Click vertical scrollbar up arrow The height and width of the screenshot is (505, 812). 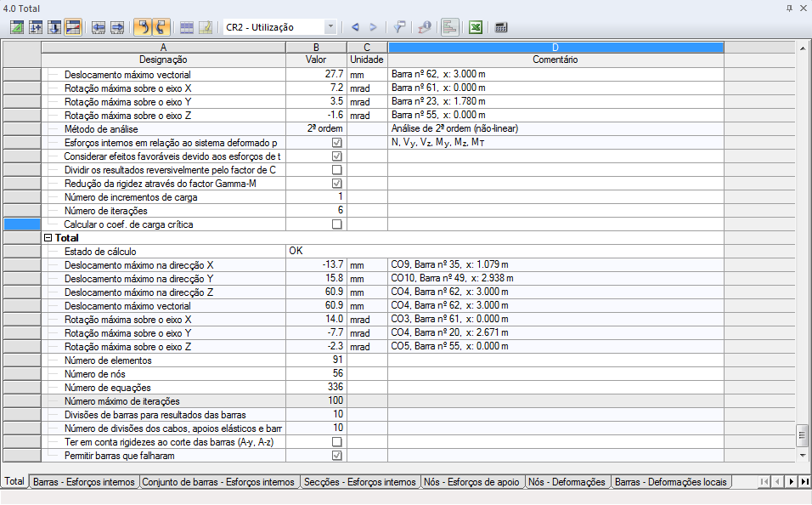point(803,48)
